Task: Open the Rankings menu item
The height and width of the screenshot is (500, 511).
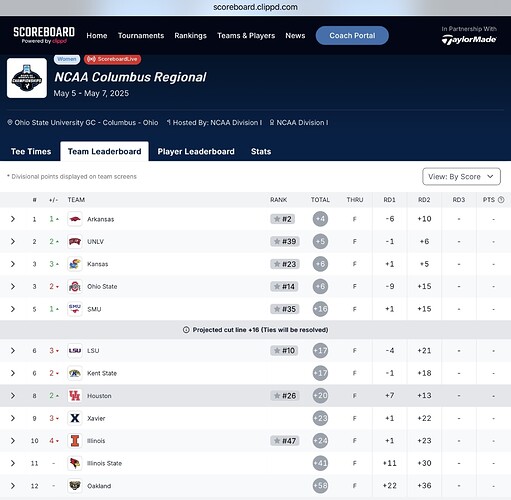Action: 190,36
